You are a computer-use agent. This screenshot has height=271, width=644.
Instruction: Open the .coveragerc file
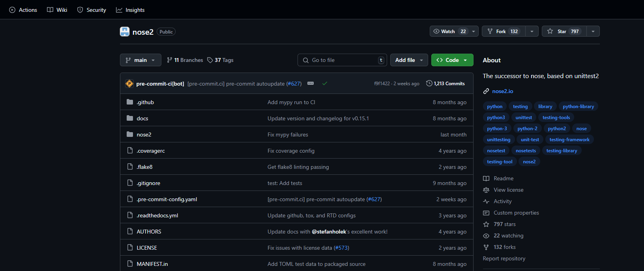pos(151,151)
